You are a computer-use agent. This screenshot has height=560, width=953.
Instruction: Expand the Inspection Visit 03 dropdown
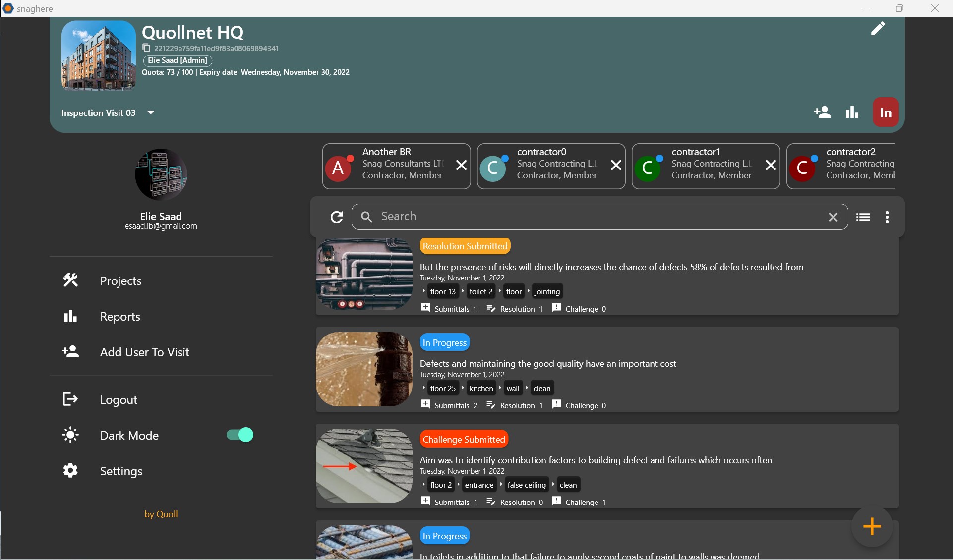click(x=151, y=112)
